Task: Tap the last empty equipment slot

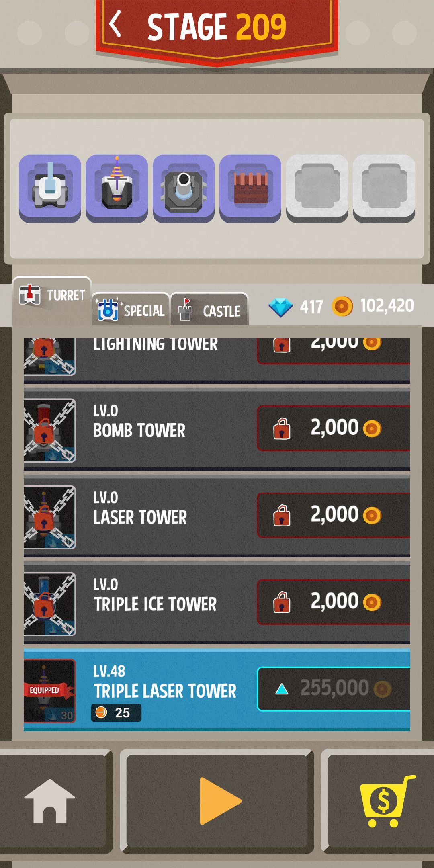Action: click(x=384, y=188)
